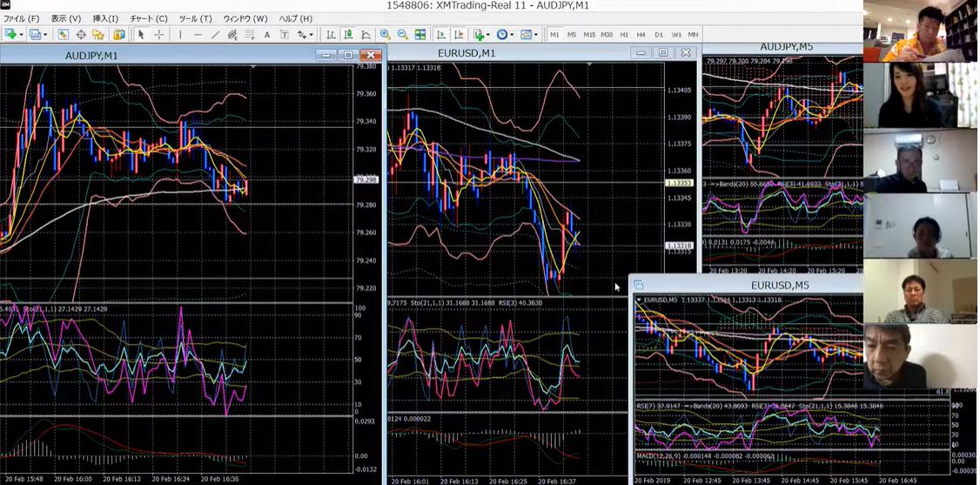Image resolution: width=980 pixels, height=485 pixels.
Task: Click the AUDJPY,M5 window title bar
Action: point(782,47)
